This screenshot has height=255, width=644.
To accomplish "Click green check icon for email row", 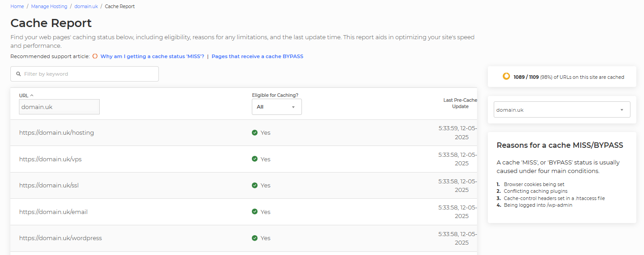I will point(255,212).
